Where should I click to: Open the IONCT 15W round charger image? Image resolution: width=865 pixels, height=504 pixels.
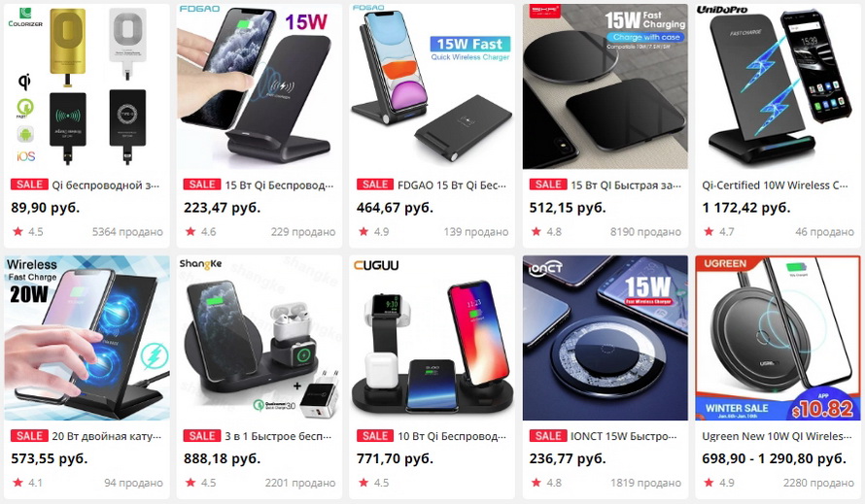[x=605, y=338]
